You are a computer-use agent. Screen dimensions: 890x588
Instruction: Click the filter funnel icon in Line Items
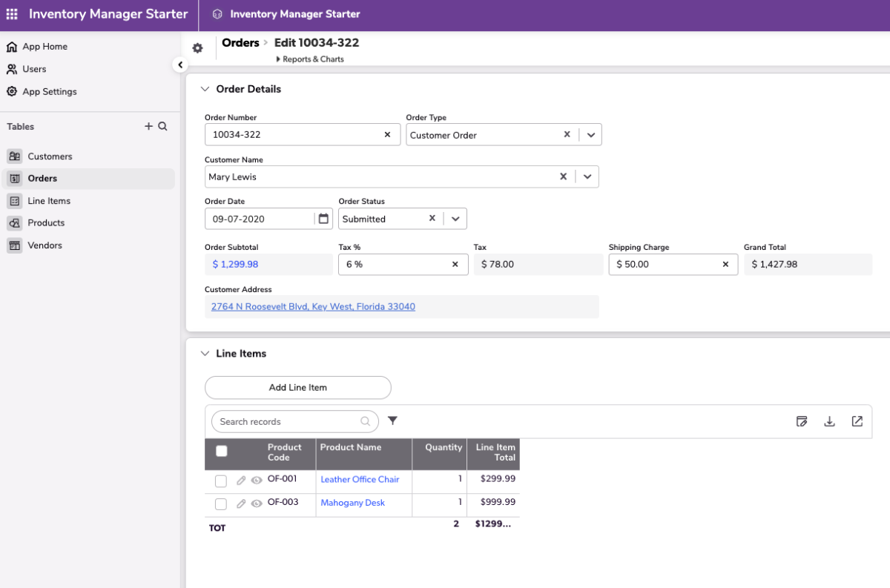[392, 421]
